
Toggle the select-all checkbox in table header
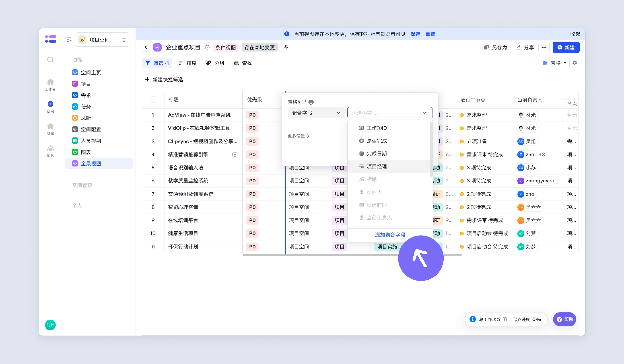[x=153, y=100]
